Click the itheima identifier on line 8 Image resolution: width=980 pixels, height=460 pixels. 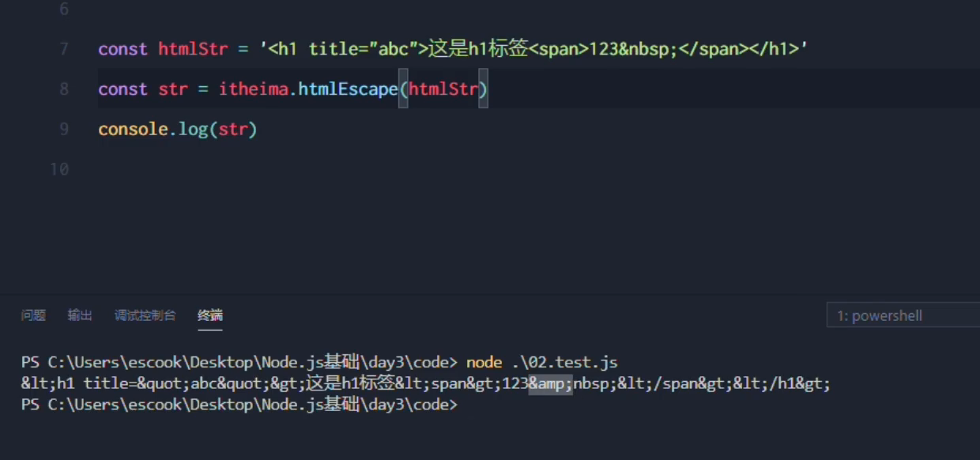tap(254, 89)
